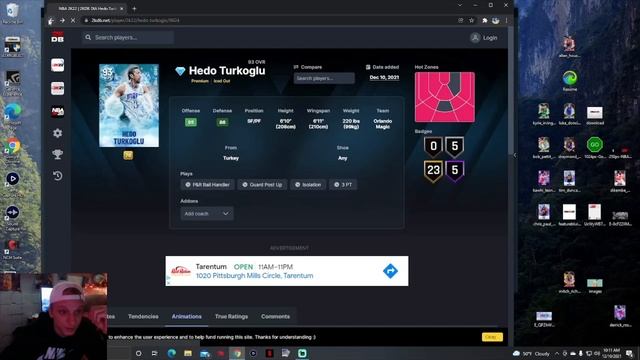The height and width of the screenshot is (360, 640).
Task: Click the Isolation play tag
Action: click(308, 184)
